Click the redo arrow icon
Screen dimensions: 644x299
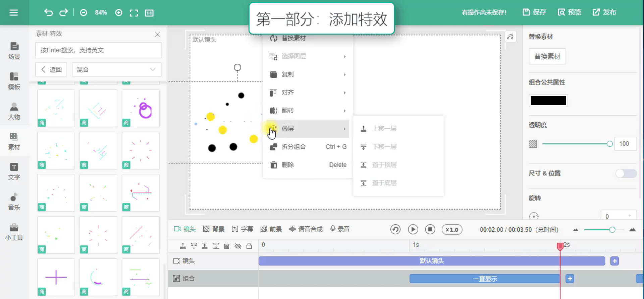(x=63, y=13)
